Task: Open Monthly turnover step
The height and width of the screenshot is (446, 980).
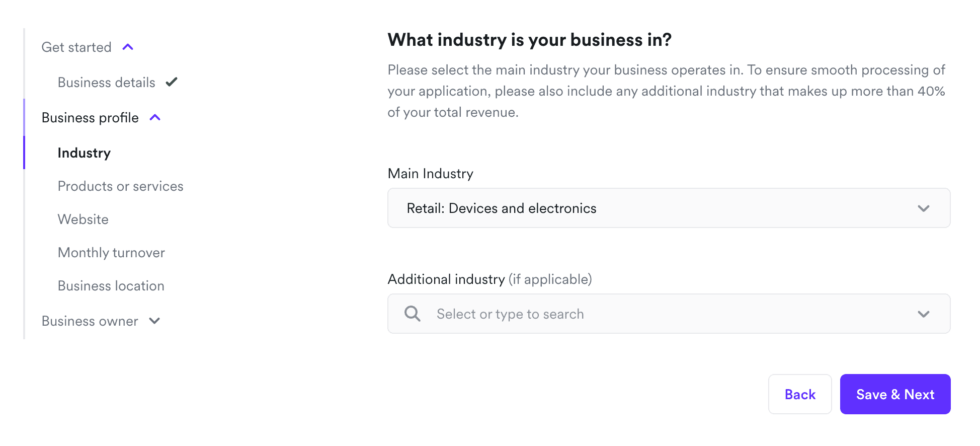Action: (x=111, y=253)
